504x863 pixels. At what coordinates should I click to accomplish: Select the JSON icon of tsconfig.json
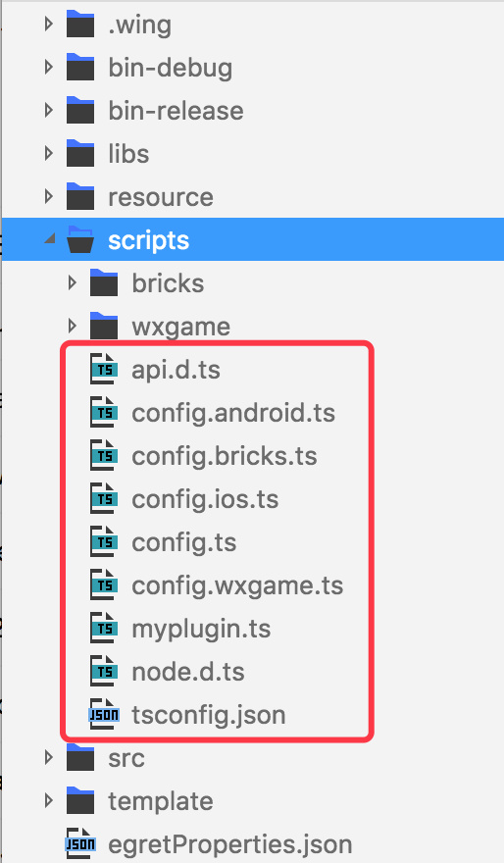point(104,714)
